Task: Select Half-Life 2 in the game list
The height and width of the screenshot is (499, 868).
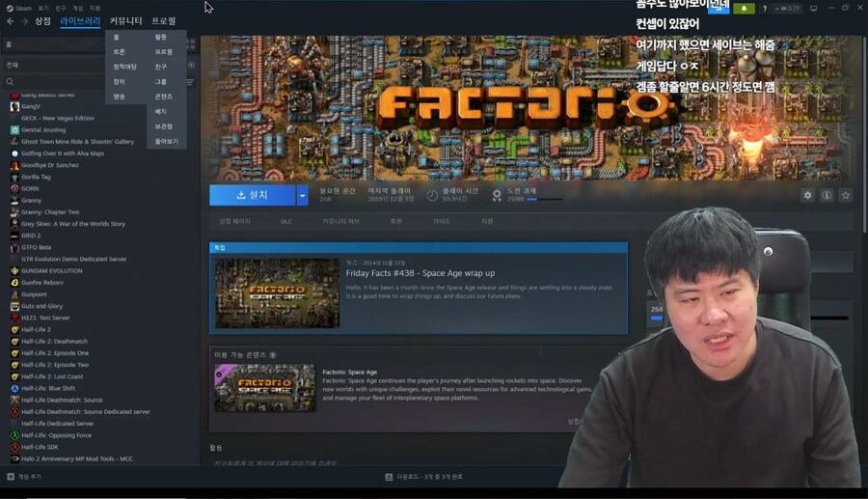Action: pyautogui.click(x=36, y=329)
